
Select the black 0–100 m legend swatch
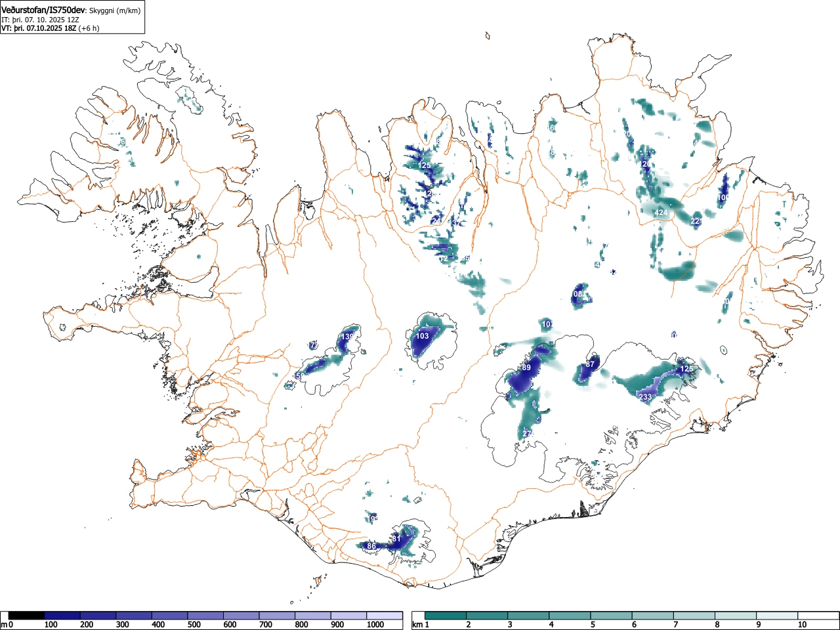[x=27, y=616]
